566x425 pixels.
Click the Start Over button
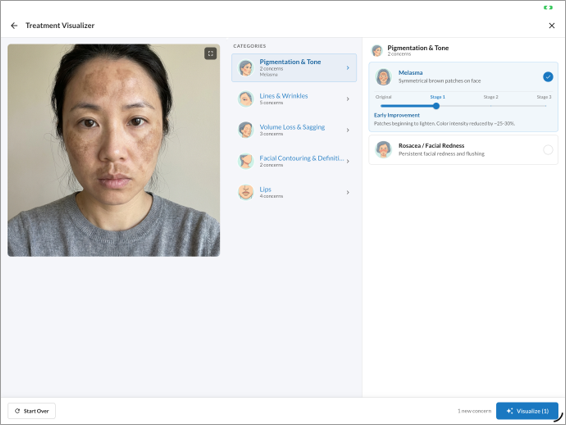tap(32, 411)
